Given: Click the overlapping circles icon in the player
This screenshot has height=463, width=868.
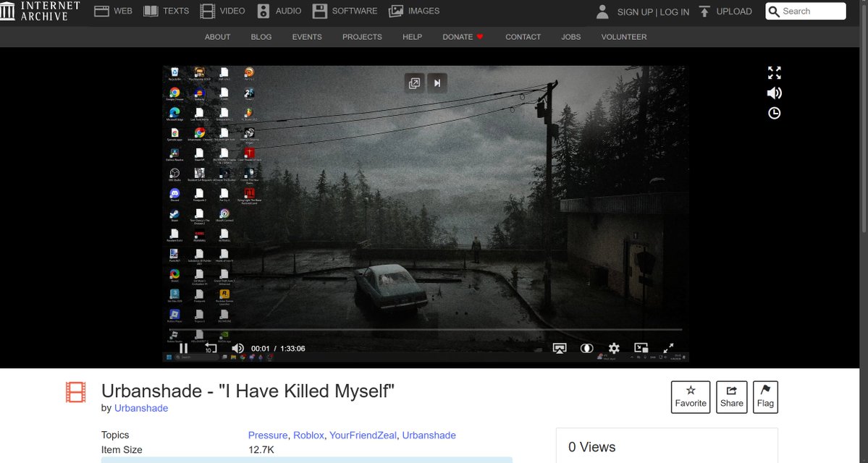Looking at the screenshot, I should [587, 348].
